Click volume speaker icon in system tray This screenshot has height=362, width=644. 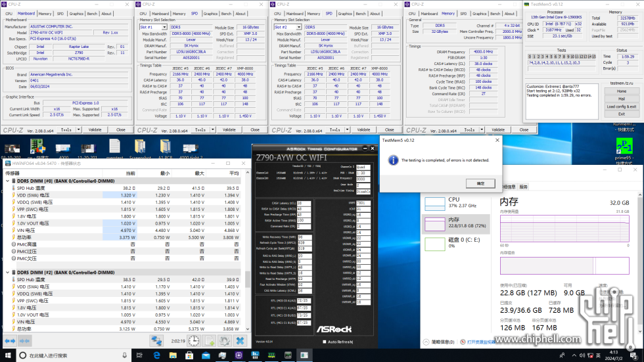click(582, 355)
